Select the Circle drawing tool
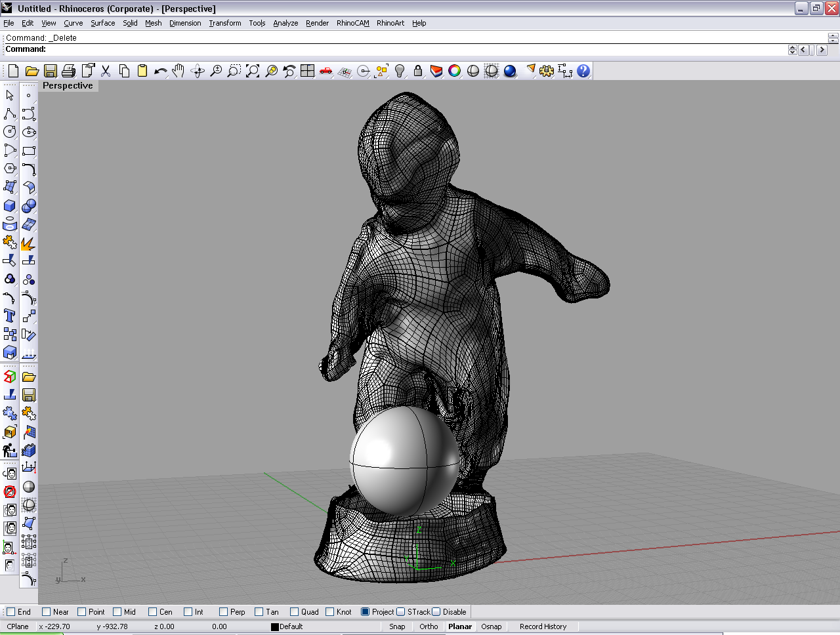Viewport: 840px width, 635px height. [x=10, y=132]
